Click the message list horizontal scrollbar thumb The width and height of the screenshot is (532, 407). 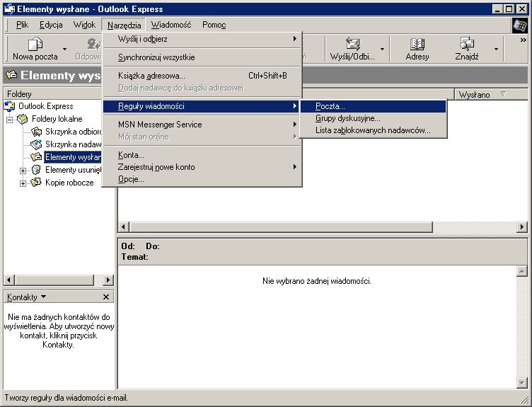[x=282, y=227]
